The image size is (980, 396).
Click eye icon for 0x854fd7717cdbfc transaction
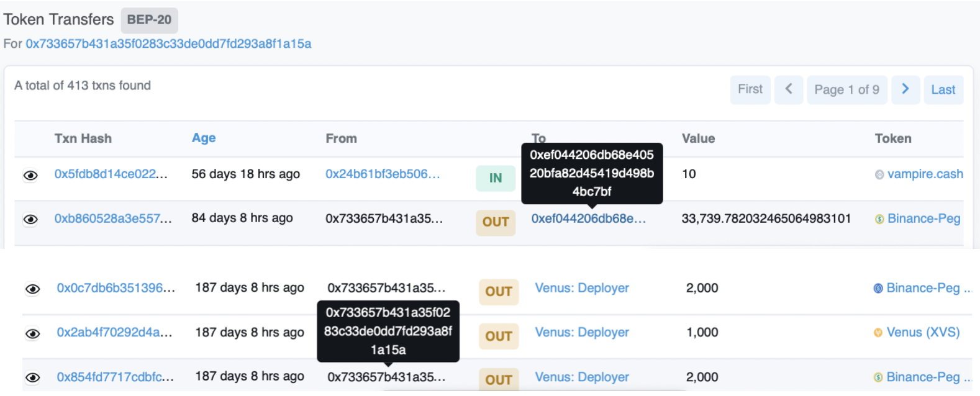pyautogui.click(x=33, y=378)
